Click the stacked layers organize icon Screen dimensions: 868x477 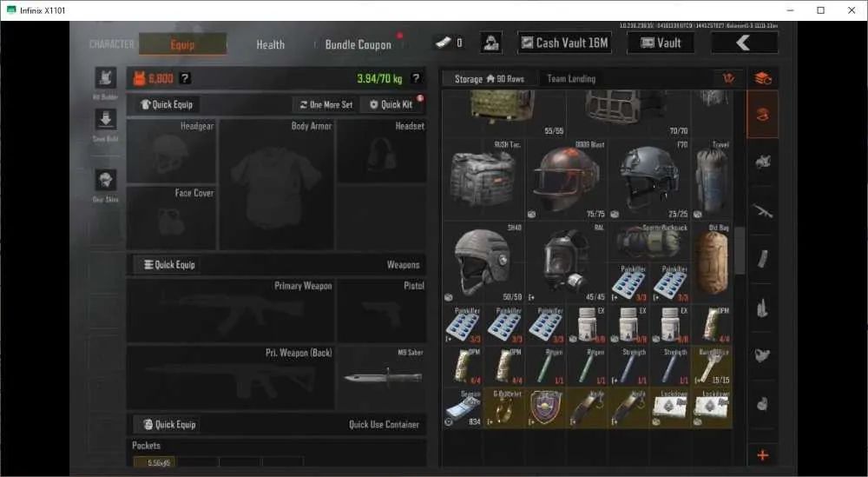coord(763,79)
